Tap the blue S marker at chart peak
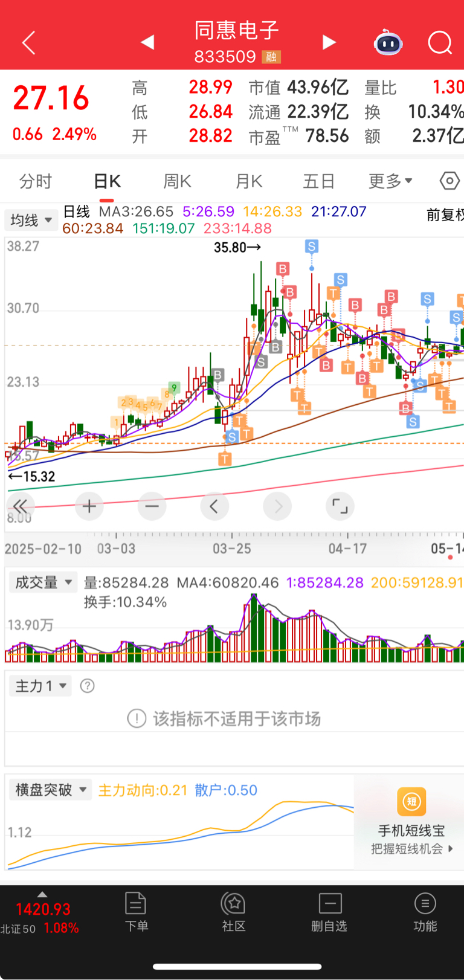464x980 pixels. tap(311, 246)
